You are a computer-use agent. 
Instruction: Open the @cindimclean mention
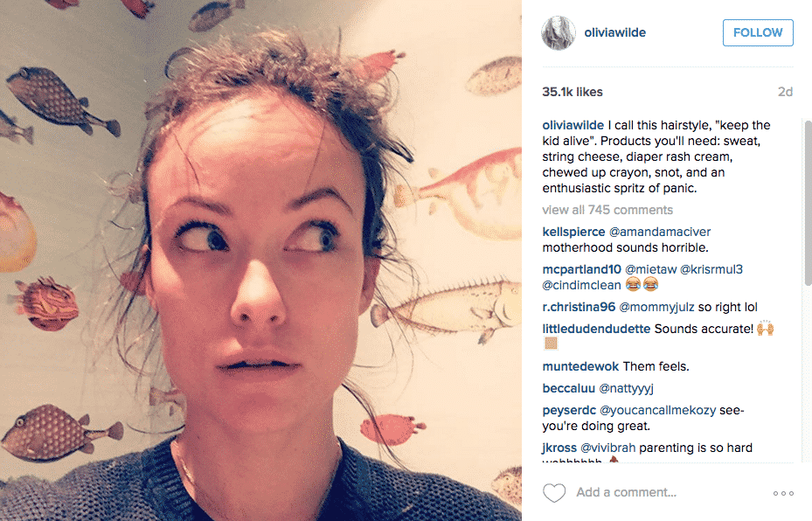point(581,285)
